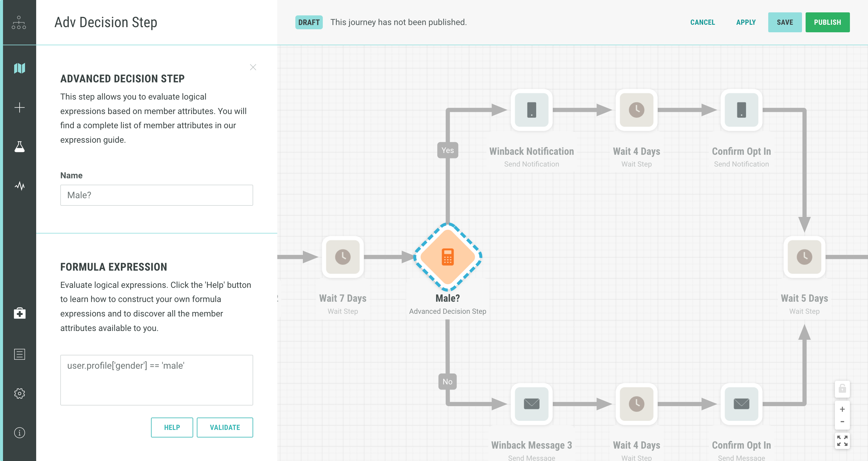Open the list document icon in sidebar
This screenshot has height=461, width=868.
click(x=20, y=354)
